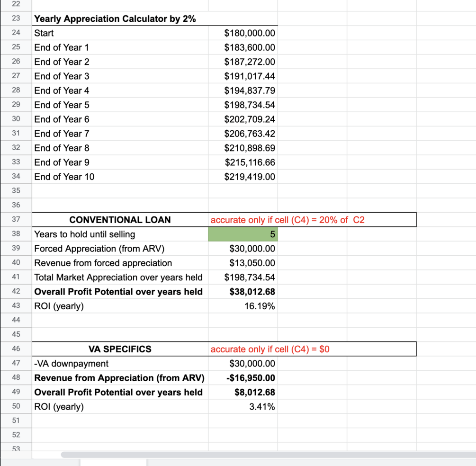Click the VA downpayment value $30,000.00
This screenshot has width=476, height=466.
[243, 363]
